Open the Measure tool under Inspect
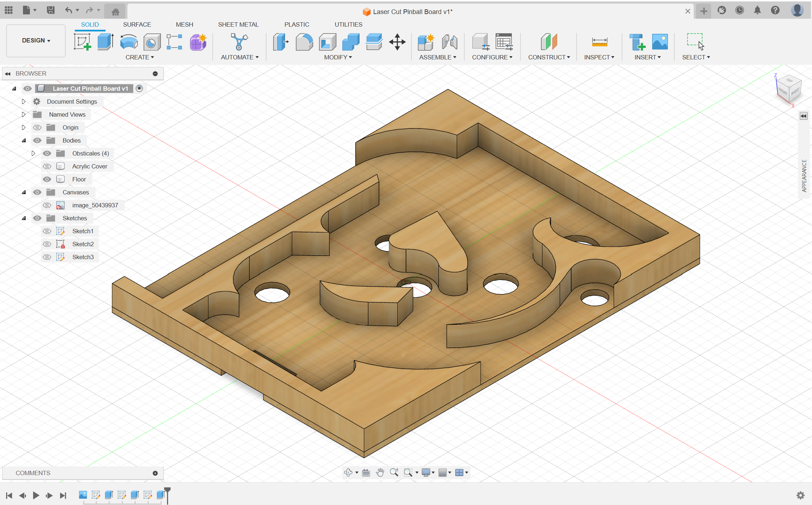The width and height of the screenshot is (812, 505). pyautogui.click(x=599, y=42)
